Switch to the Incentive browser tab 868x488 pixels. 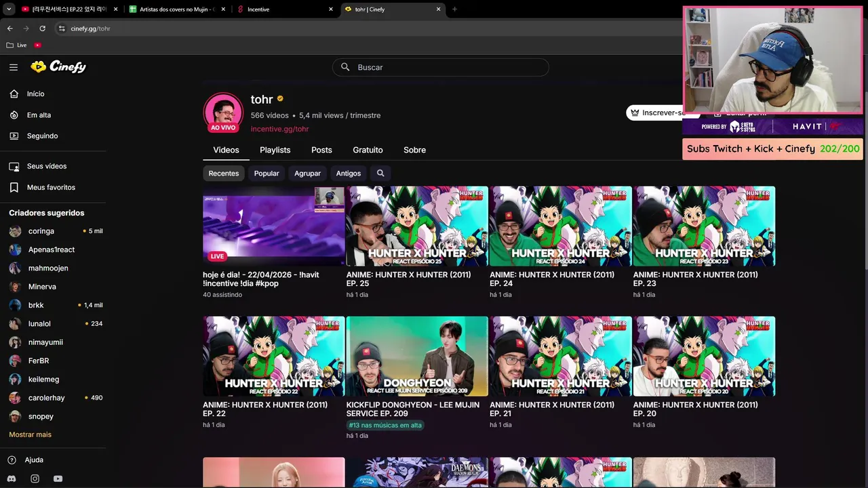(285, 9)
